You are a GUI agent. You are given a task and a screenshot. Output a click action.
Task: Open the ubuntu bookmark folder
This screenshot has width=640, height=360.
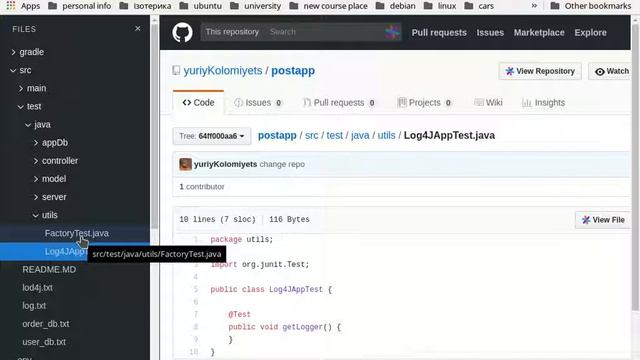[200, 6]
